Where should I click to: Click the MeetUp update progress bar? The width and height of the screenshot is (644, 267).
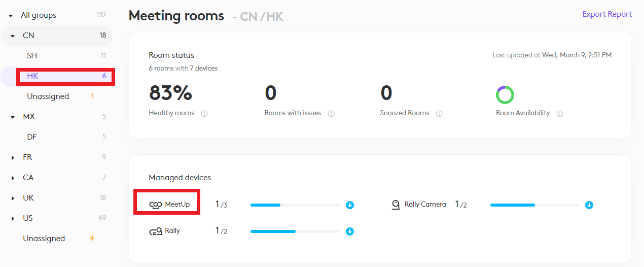click(295, 205)
